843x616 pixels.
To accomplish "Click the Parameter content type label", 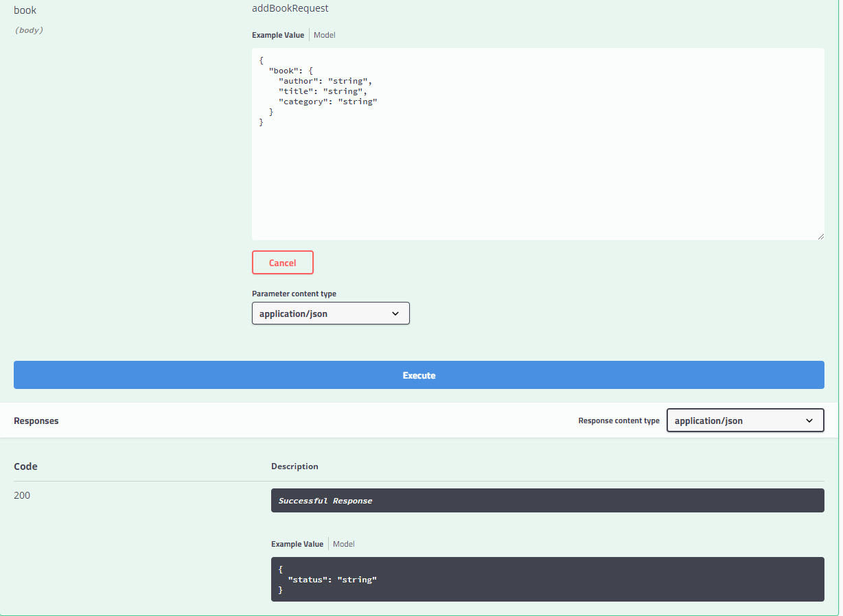I will coord(294,294).
